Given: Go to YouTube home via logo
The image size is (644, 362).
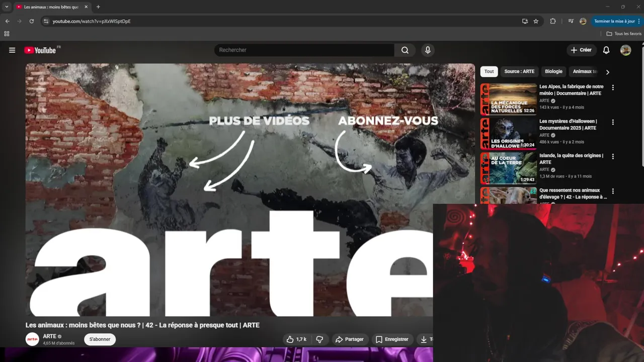Looking at the screenshot, I should [x=40, y=50].
